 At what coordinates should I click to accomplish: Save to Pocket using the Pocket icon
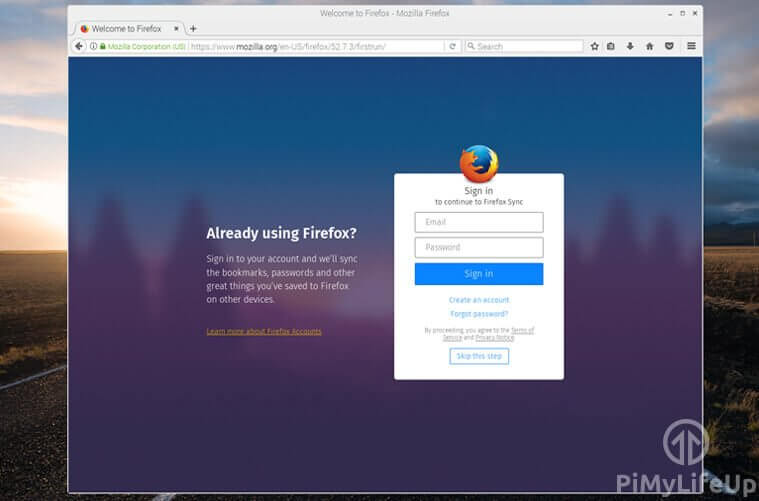[669, 46]
